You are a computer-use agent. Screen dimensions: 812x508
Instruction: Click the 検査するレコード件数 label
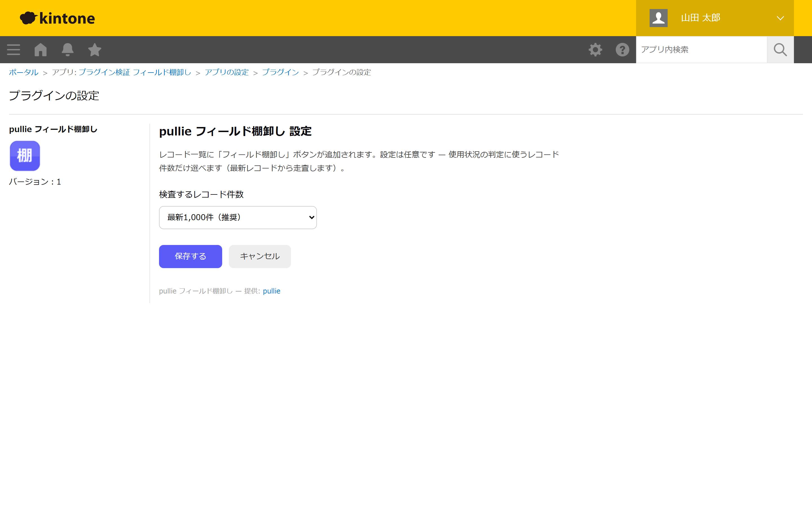pyautogui.click(x=201, y=194)
